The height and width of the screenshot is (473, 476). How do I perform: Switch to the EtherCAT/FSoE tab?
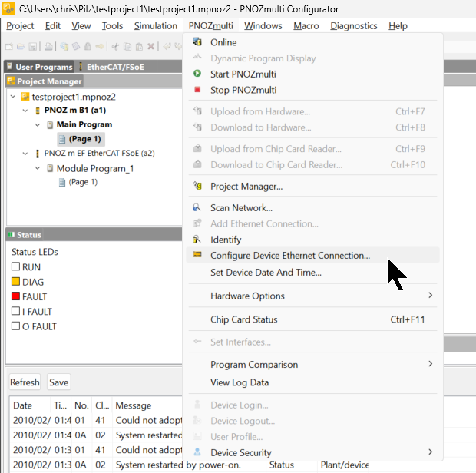pos(115,67)
